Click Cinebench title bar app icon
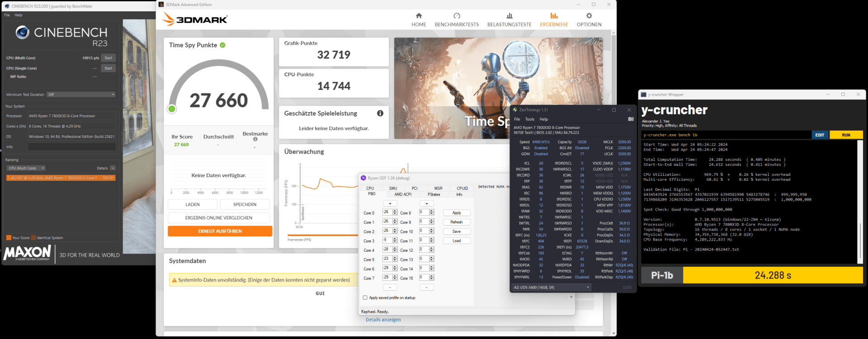The image size is (868, 339). (x=7, y=6)
